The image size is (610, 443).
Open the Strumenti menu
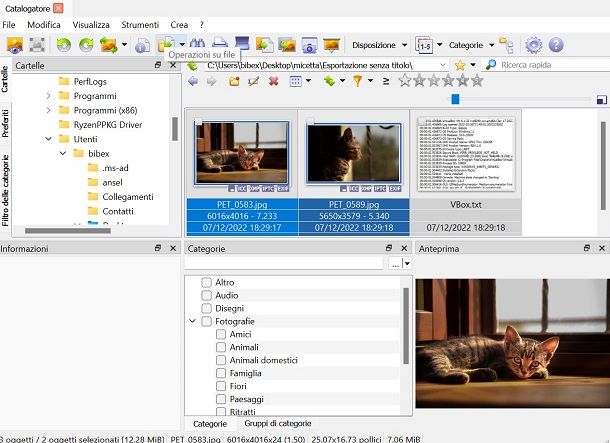pos(140,25)
